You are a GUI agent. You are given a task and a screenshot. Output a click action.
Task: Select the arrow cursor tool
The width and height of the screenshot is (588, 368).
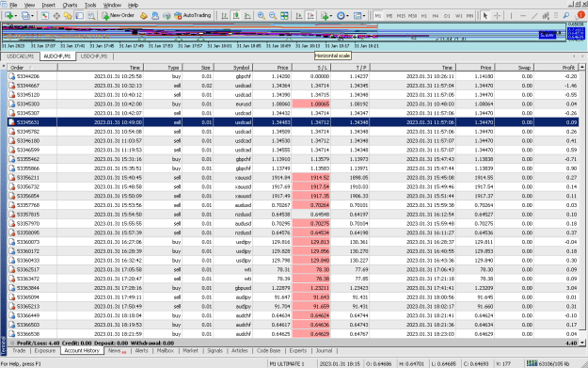pos(485,15)
